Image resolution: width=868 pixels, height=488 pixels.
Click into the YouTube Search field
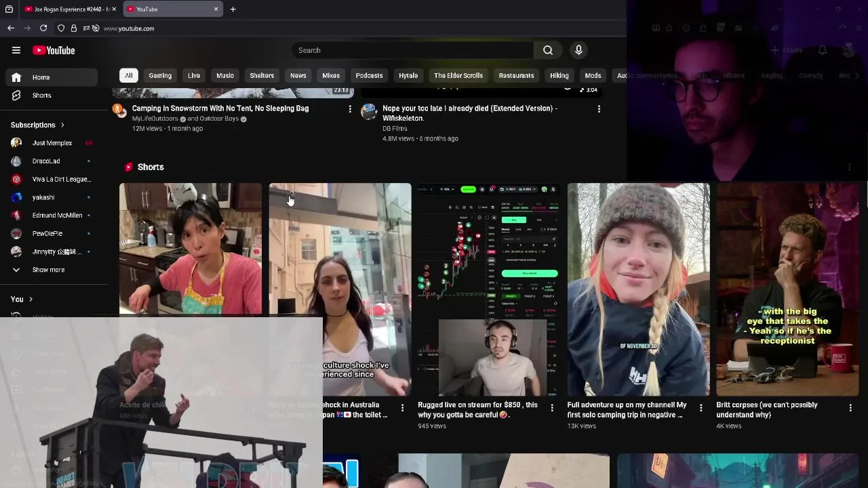click(413, 50)
